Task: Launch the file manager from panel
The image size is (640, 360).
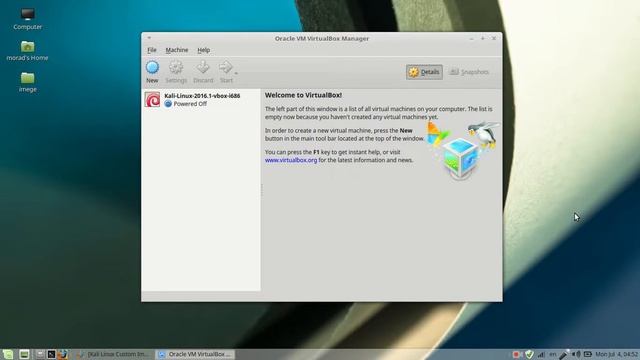Action: pyautogui.click(x=40, y=354)
